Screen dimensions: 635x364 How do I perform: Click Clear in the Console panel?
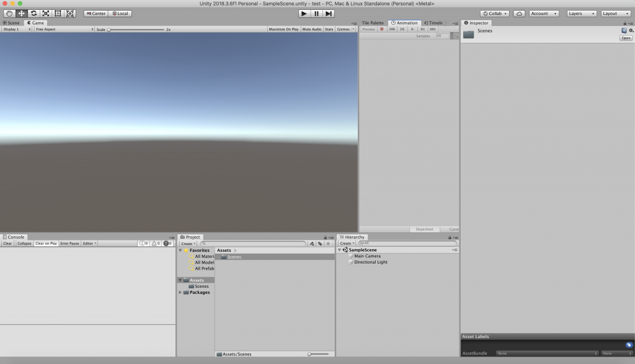7,244
